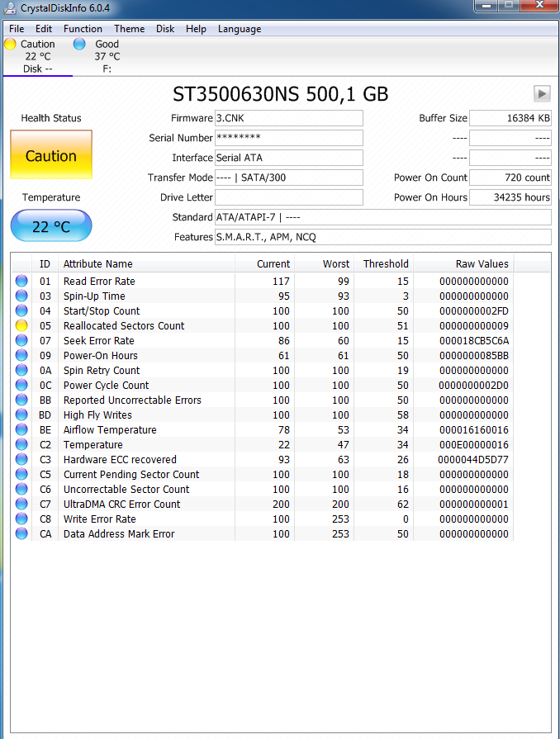
Task: Click the Features S.M.A.R.T., APM, NCQ field
Action: [x=382, y=237]
